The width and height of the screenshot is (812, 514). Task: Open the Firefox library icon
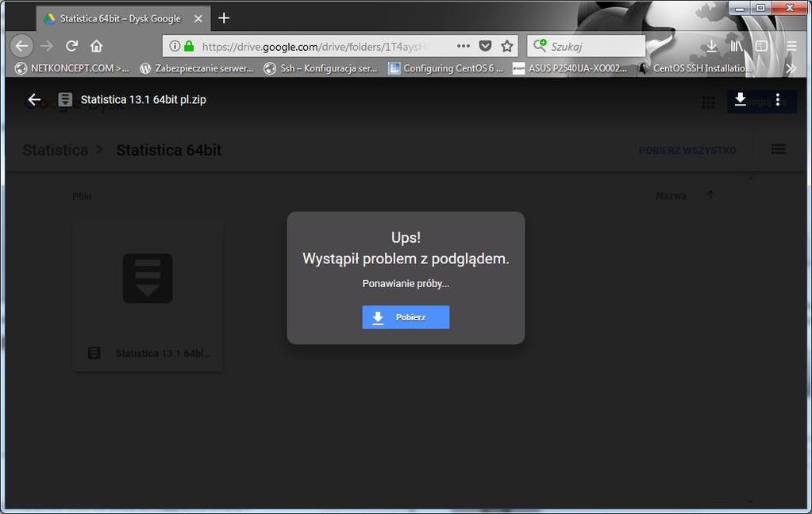click(737, 46)
